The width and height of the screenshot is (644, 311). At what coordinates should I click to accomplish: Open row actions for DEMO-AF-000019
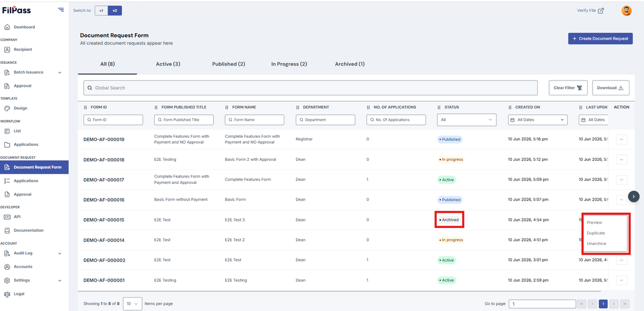click(x=621, y=139)
